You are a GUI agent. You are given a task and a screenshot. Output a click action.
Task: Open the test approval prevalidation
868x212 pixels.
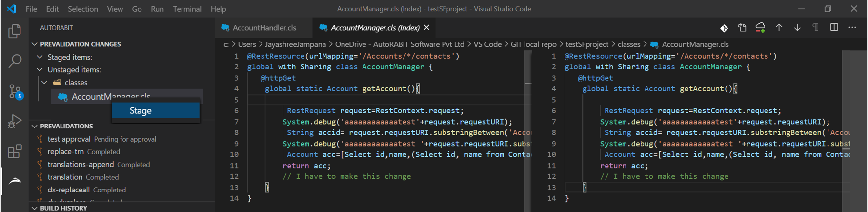point(101,139)
